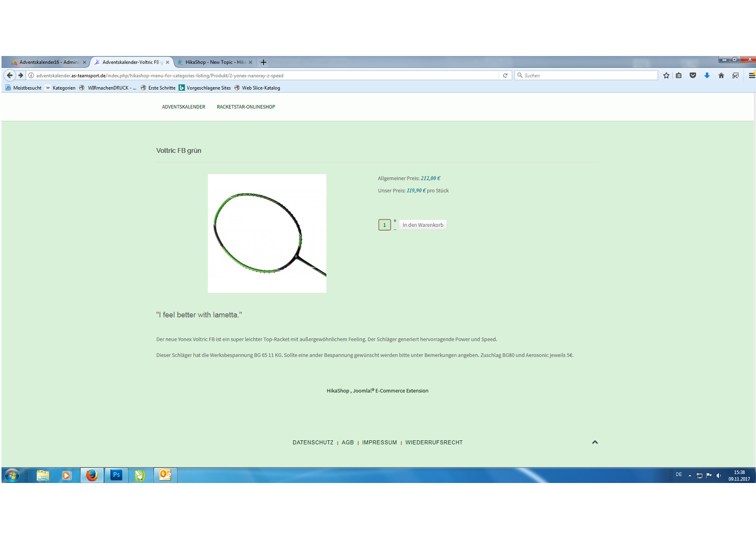Decrease quantity with the minus stepper

pos(395,229)
